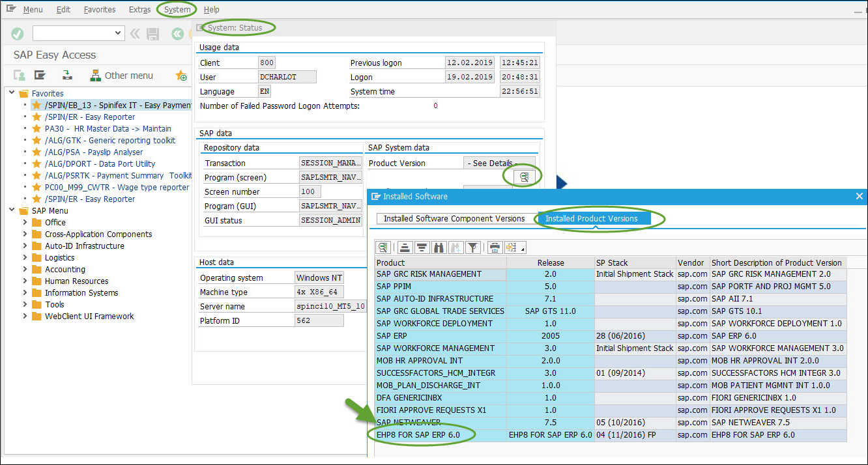Open the Help menu
The image size is (868, 465).
pyautogui.click(x=211, y=10)
